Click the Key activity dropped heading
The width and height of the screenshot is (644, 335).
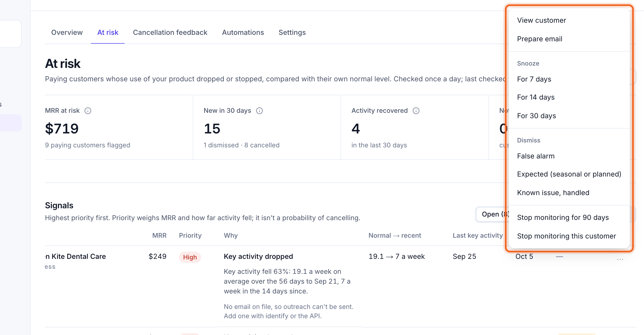point(258,256)
